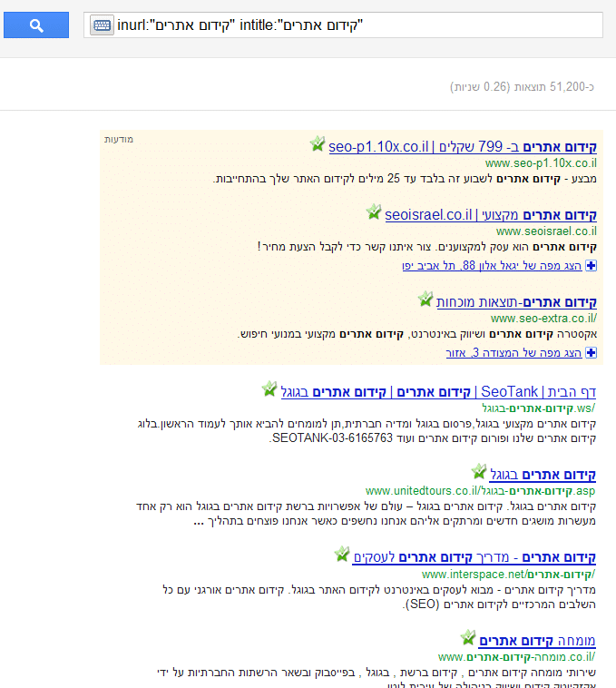Click the מומחה.co.il green URL
The image size is (616, 688).
(516, 657)
